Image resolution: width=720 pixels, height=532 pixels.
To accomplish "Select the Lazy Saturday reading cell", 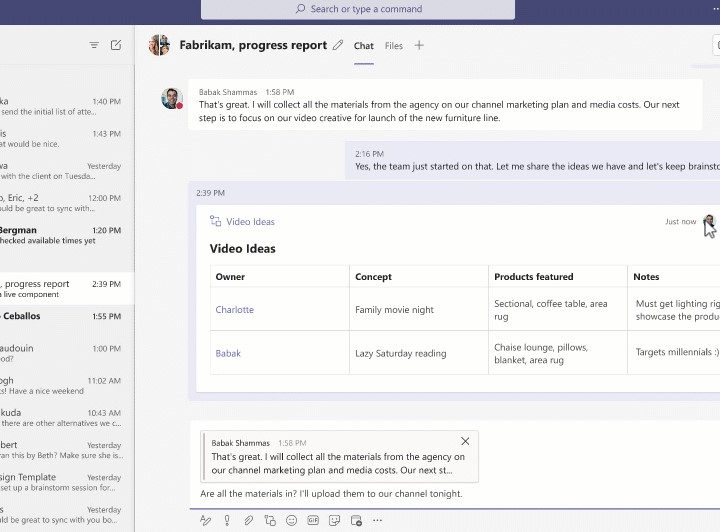I will click(419, 353).
